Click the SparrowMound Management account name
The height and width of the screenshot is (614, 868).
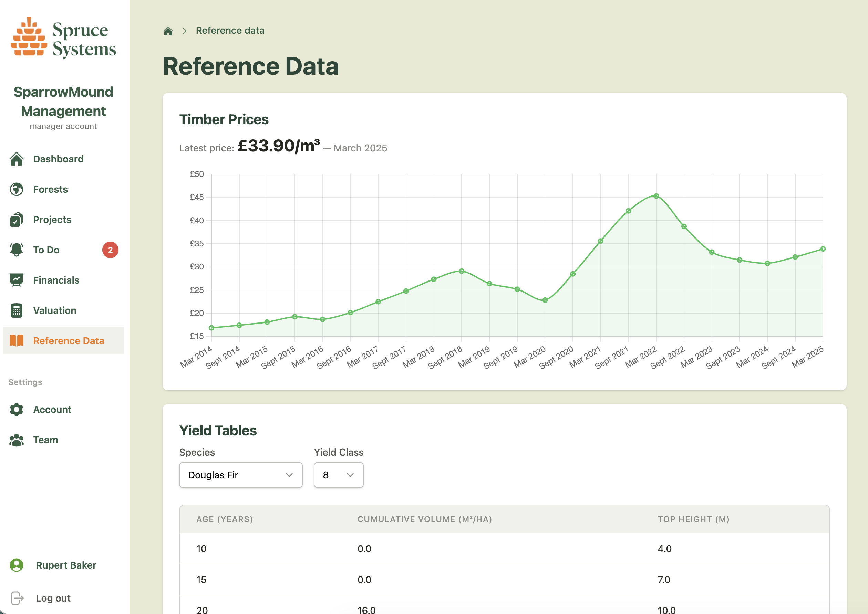coord(63,101)
